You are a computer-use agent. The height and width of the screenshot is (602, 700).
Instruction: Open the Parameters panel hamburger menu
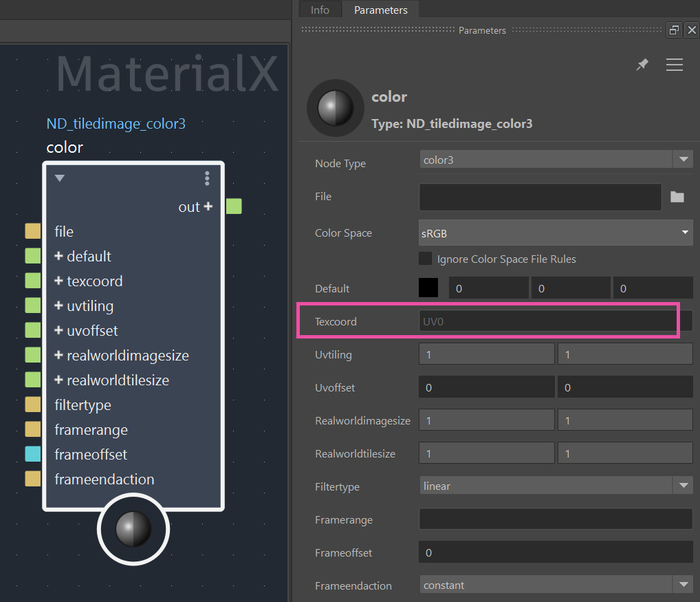pyautogui.click(x=674, y=65)
